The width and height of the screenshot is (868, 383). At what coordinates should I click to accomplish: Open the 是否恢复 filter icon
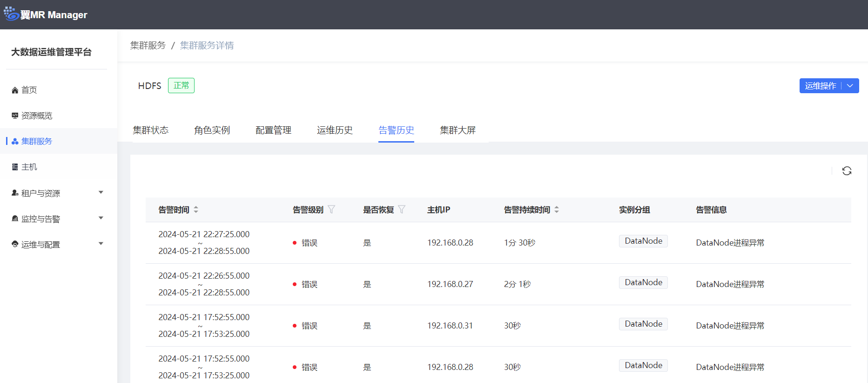(x=402, y=210)
